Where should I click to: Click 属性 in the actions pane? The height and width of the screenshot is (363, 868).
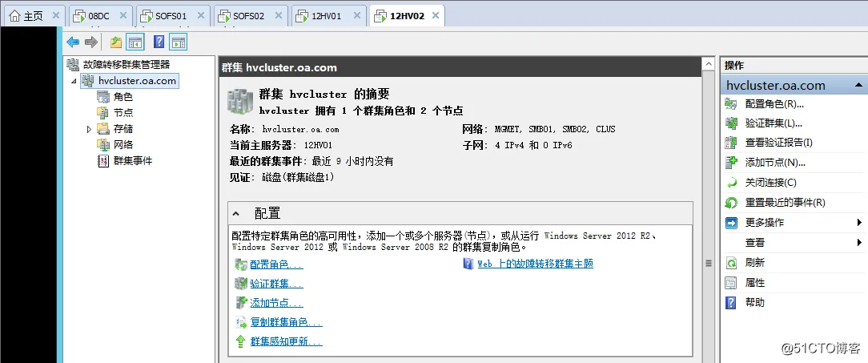tap(755, 283)
